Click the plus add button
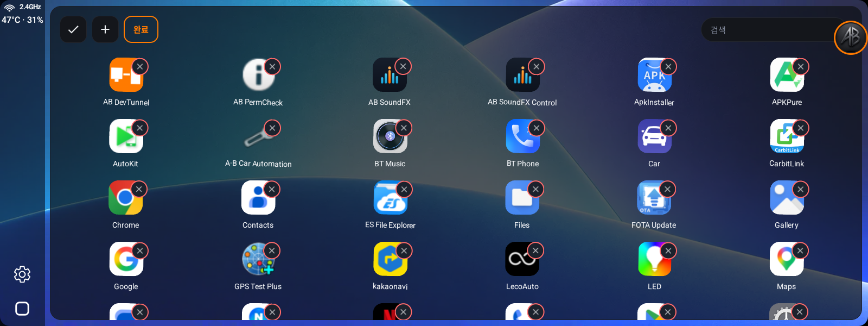Screen dimensions: 868x326 (105, 29)
